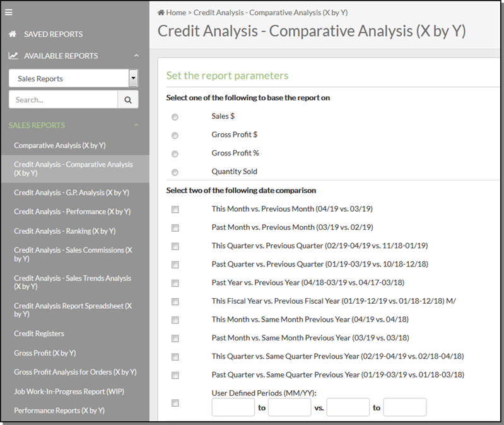Open Credit Analysis - Sales Trends Analysis report
Image resolution: width=504 pixels, height=425 pixels.
click(73, 282)
